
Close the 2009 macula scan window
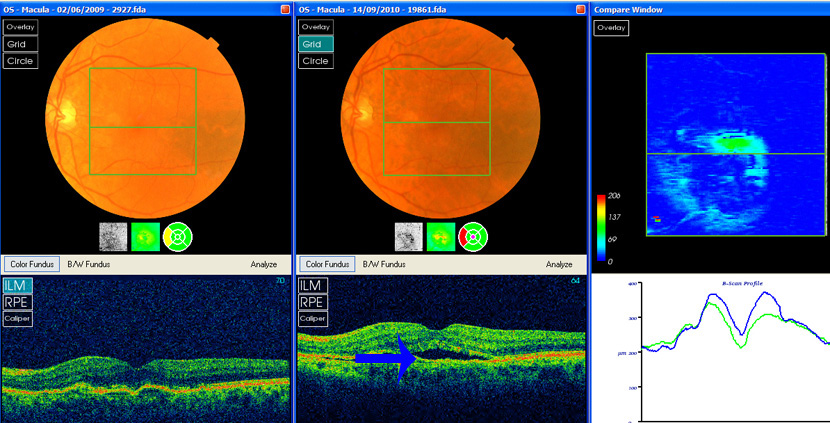point(284,7)
